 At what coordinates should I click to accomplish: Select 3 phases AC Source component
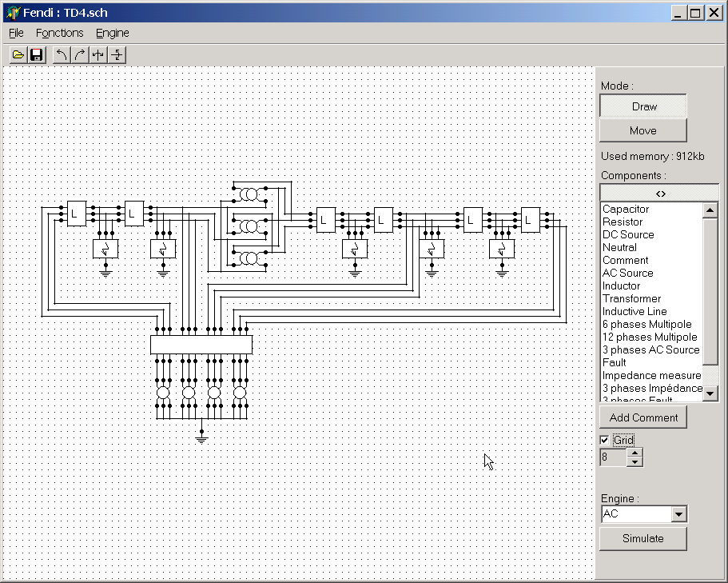(x=651, y=349)
